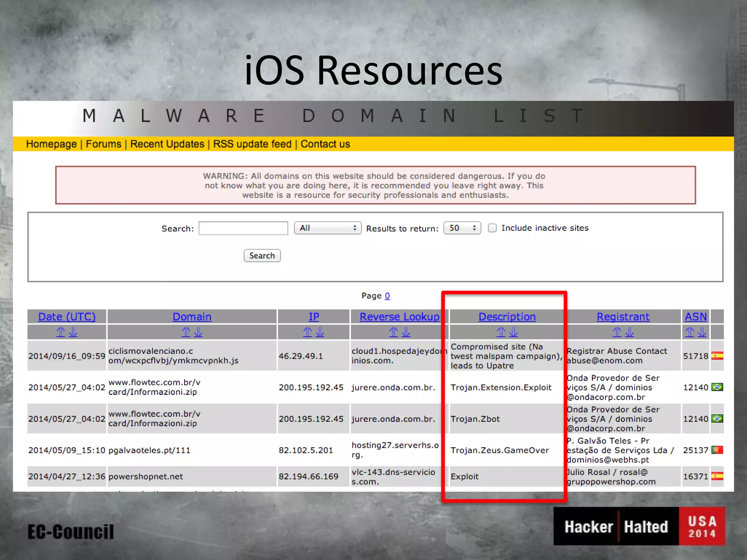This screenshot has width=747, height=560.
Task: Open the All search field dropdown
Action: (x=328, y=228)
